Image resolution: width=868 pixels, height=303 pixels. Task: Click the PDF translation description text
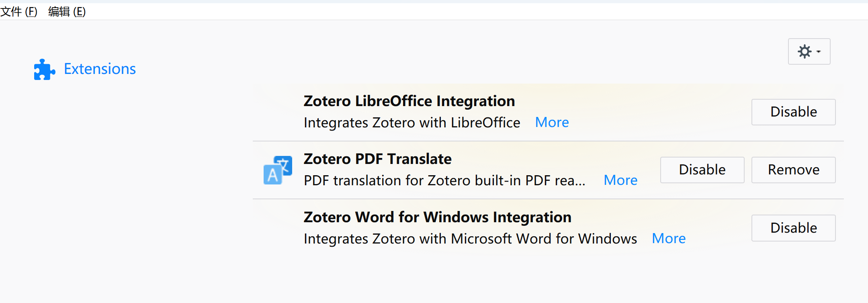click(x=444, y=180)
